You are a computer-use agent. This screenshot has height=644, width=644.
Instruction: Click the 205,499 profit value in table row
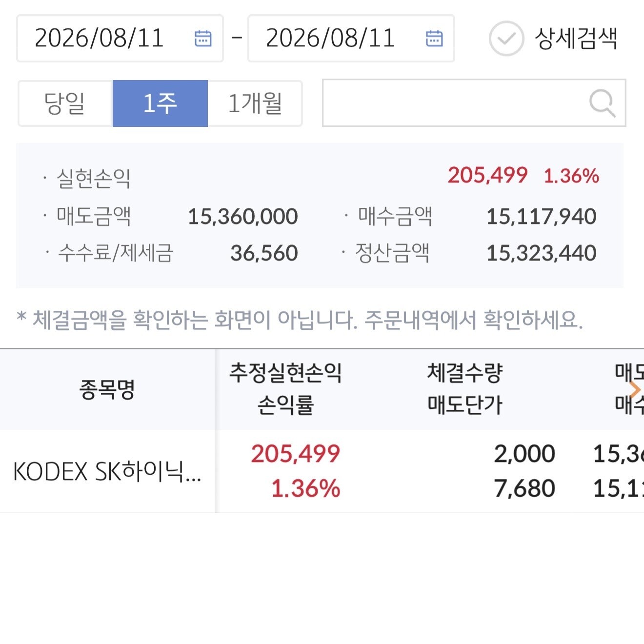[296, 454]
